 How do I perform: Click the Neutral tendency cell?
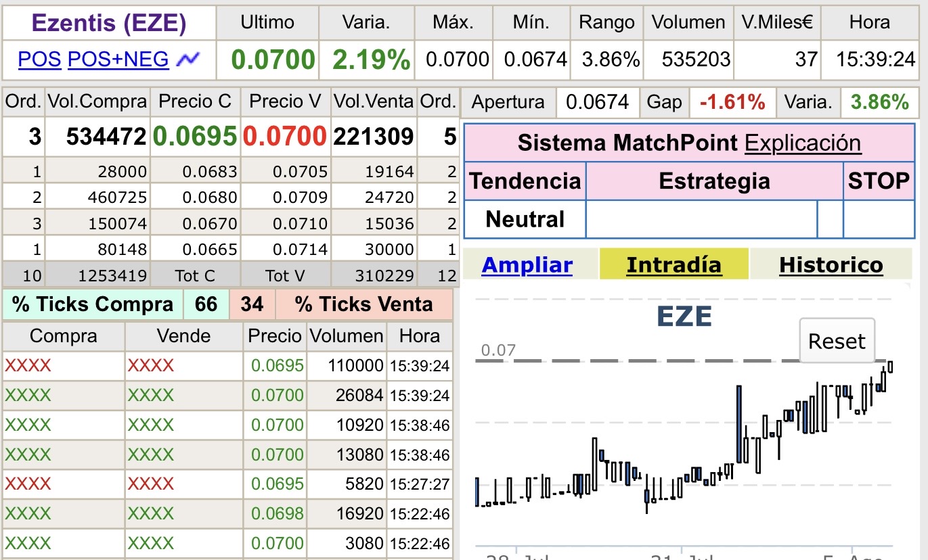pyautogui.click(x=525, y=219)
